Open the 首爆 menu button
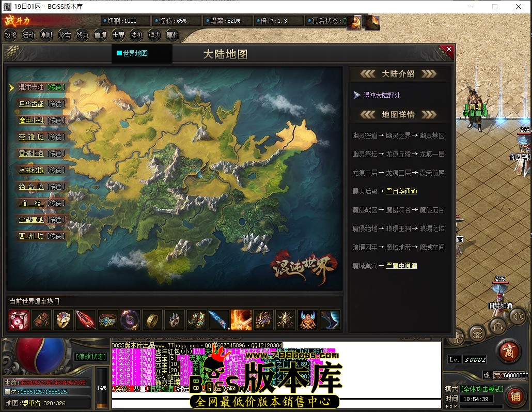The image size is (532, 412). (100, 35)
